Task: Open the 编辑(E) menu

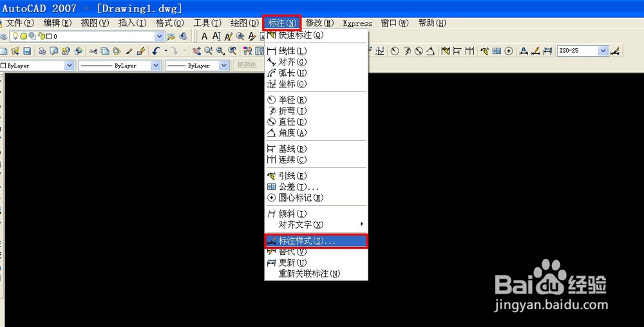Action: [57, 23]
